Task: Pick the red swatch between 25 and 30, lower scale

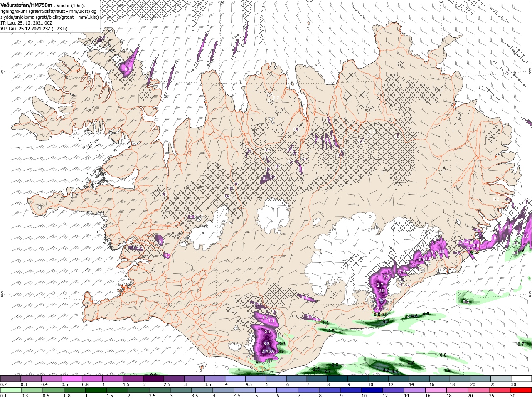Action: coord(500,390)
